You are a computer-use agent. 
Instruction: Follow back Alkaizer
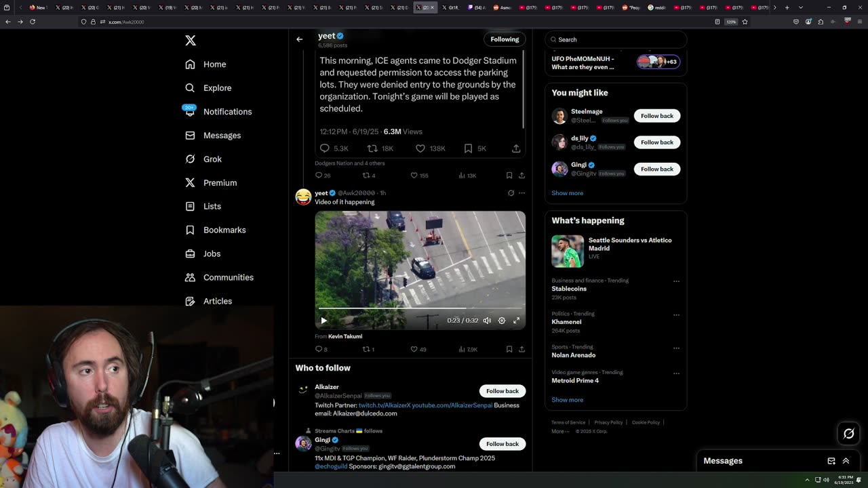tap(502, 391)
